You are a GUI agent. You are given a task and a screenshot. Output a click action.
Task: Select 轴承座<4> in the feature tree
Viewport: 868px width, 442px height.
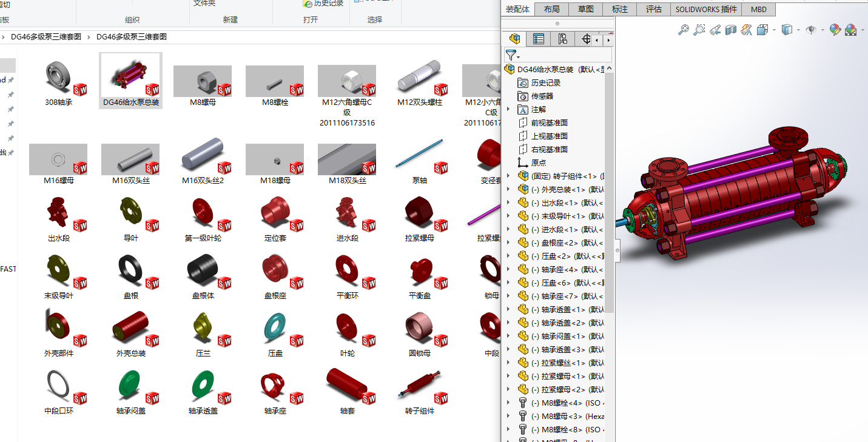pos(560,270)
